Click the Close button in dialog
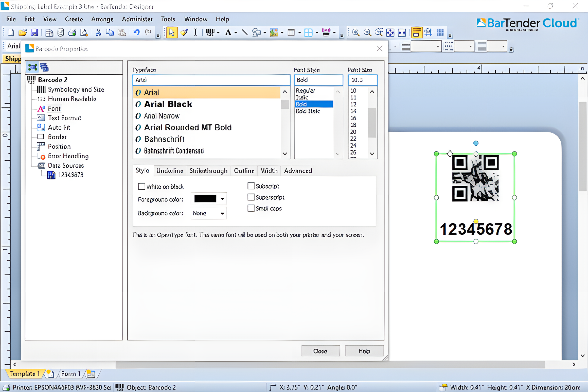Viewport: 588px width, 392px height. [320, 351]
